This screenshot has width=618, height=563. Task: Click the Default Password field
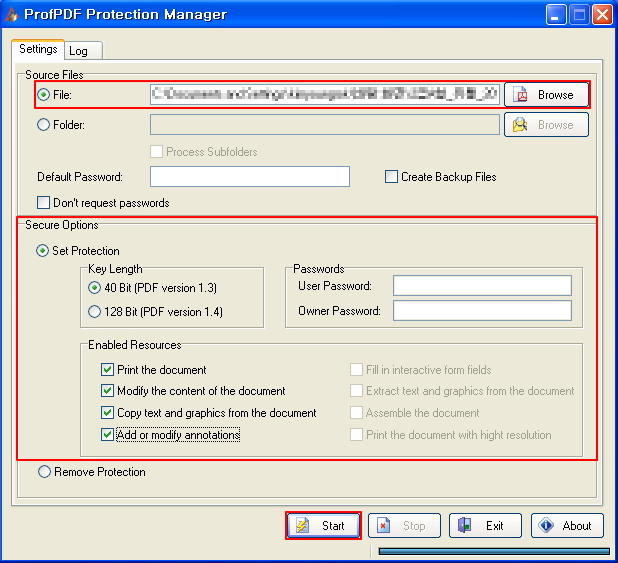(250, 176)
